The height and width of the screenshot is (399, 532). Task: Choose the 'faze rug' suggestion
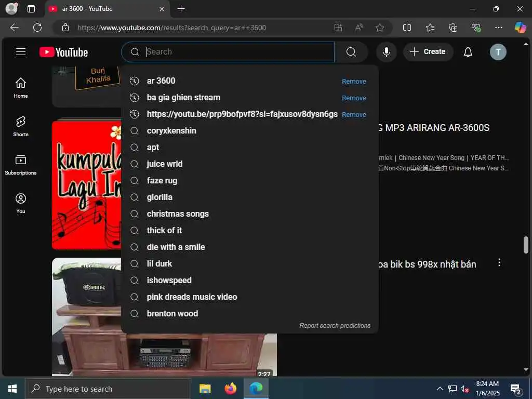pyautogui.click(x=249, y=180)
